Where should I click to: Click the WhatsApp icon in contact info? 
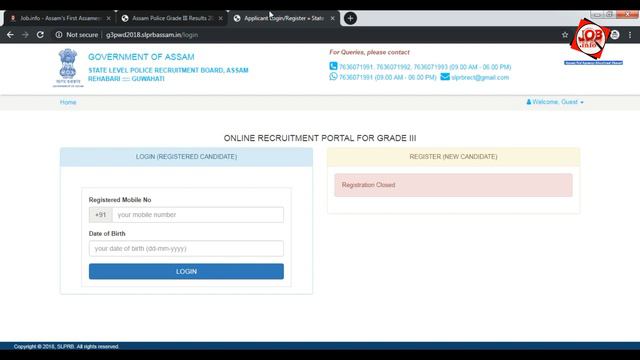[333, 77]
